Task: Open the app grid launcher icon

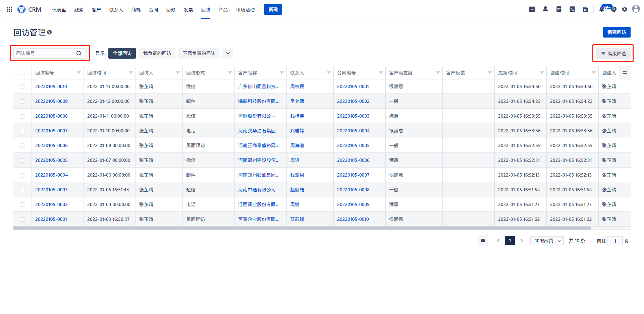Action: pyautogui.click(x=9, y=9)
